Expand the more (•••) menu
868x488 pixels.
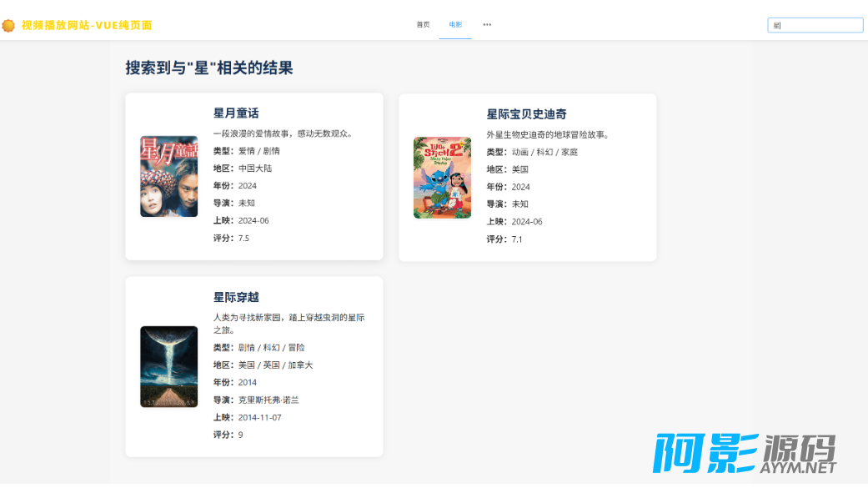pyautogui.click(x=487, y=25)
